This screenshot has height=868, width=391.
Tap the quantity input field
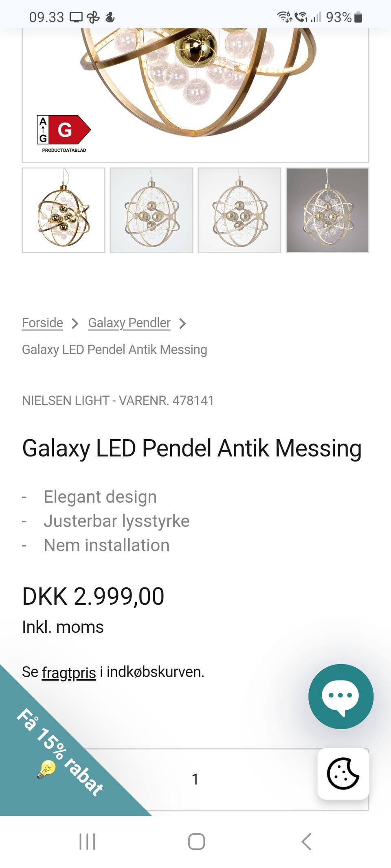[x=195, y=779]
